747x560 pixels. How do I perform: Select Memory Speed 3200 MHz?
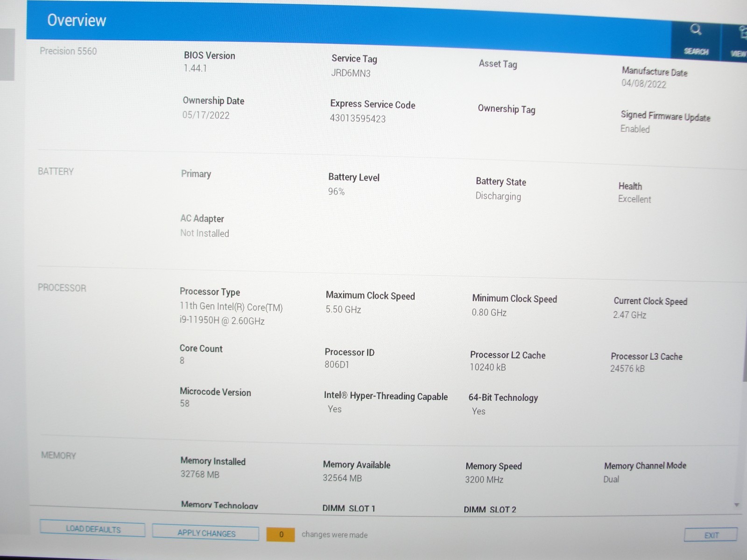(x=484, y=479)
